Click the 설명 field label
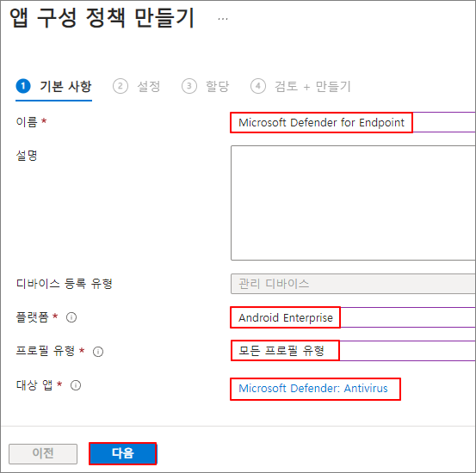This screenshot has width=476, height=473. pyautogui.click(x=27, y=156)
